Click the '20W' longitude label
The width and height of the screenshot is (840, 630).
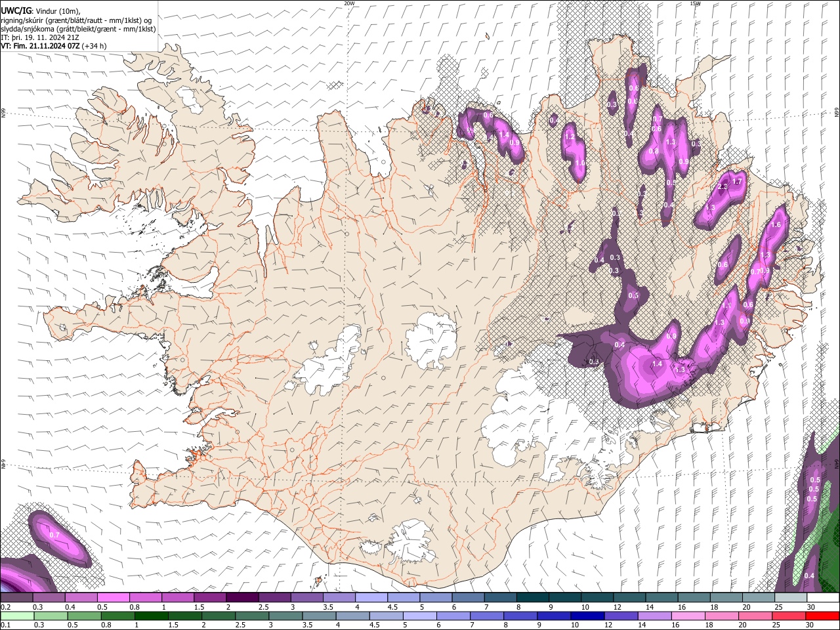coord(349,3)
